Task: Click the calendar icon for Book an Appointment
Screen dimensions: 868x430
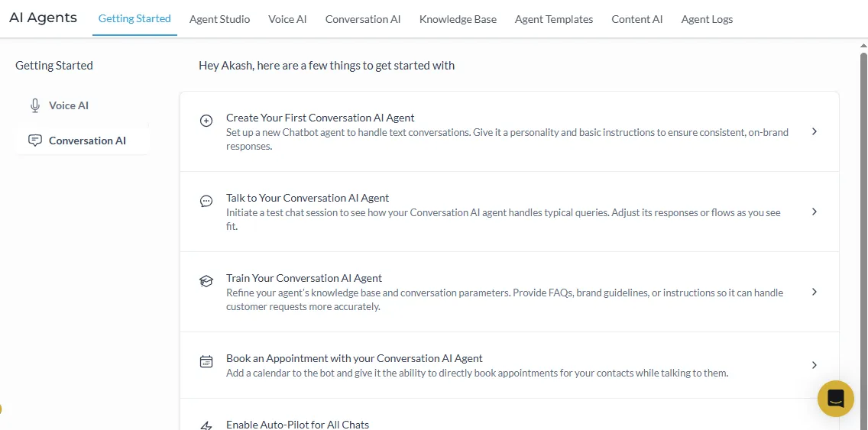Action: click(x=206, y=362)
